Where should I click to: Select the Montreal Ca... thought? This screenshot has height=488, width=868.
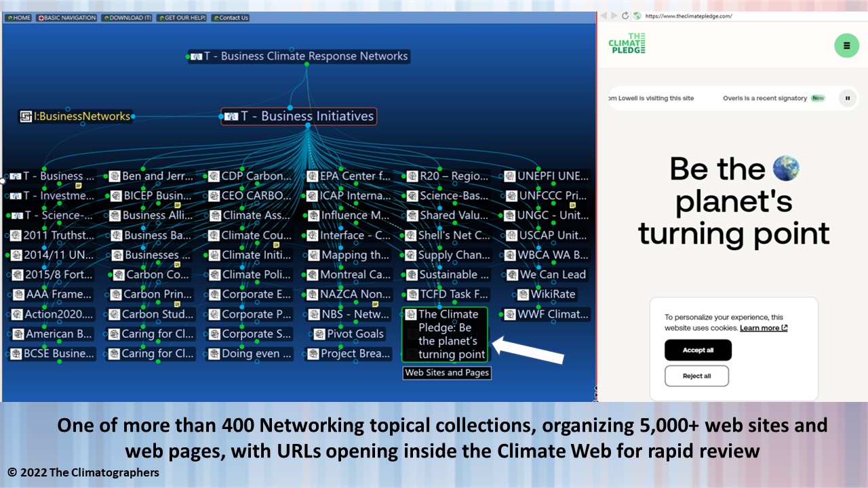coord(349,275)
